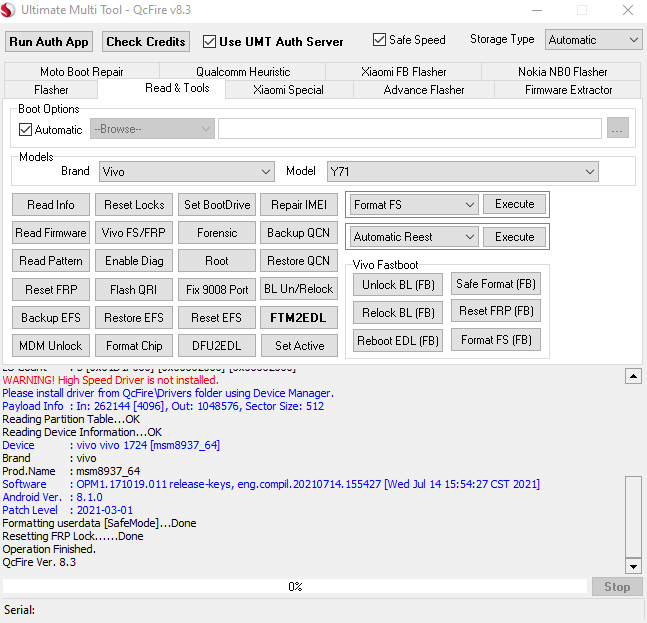
Task: Switch to Moto Boot Repair tab
Action: pos(82,72)
